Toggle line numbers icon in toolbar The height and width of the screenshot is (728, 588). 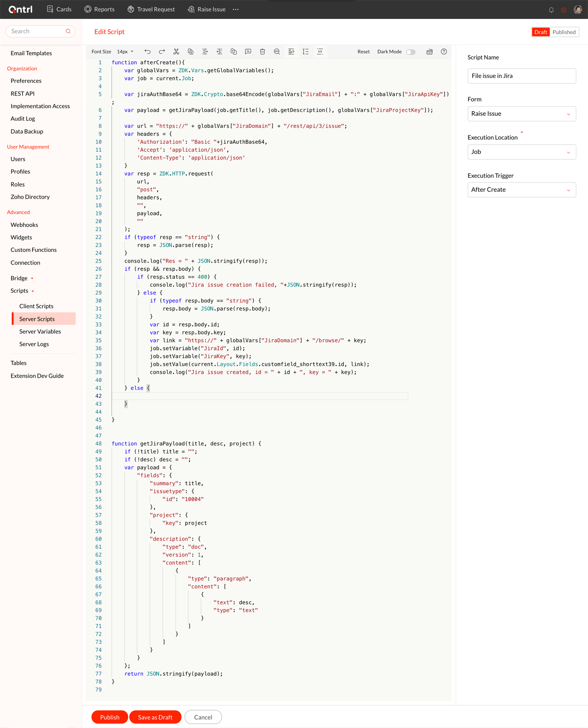click(x=305, y=52)
